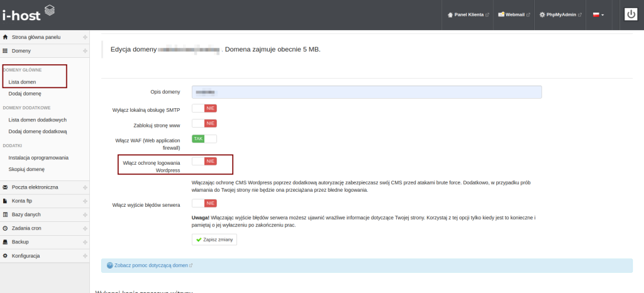644x293 pixels.
Task: Click the power logout icon
Action: (x=631, y=14)
